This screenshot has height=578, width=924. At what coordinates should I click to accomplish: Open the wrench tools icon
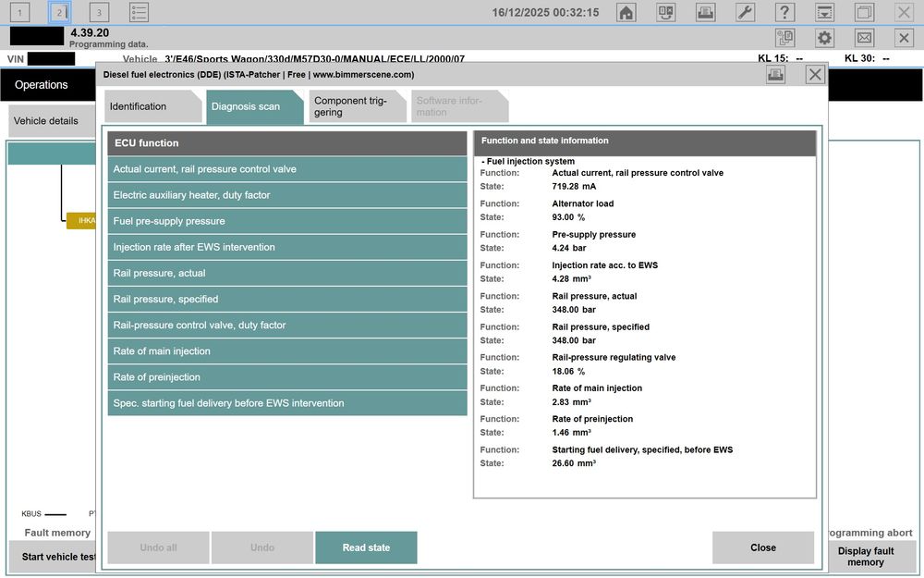click(x=745, y=12)
